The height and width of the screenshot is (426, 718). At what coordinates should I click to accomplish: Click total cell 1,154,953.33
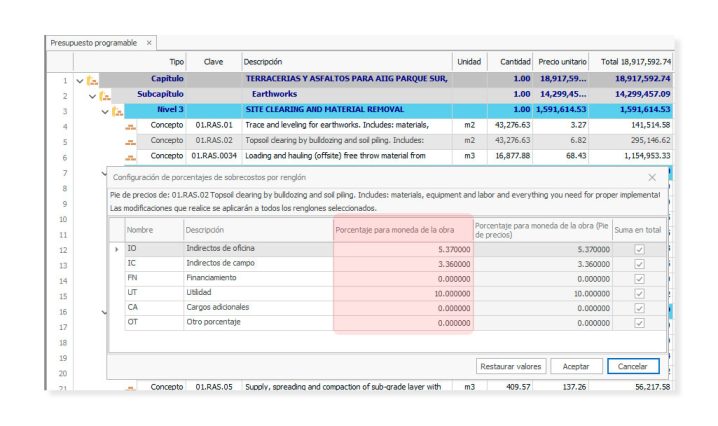point(631,156)
